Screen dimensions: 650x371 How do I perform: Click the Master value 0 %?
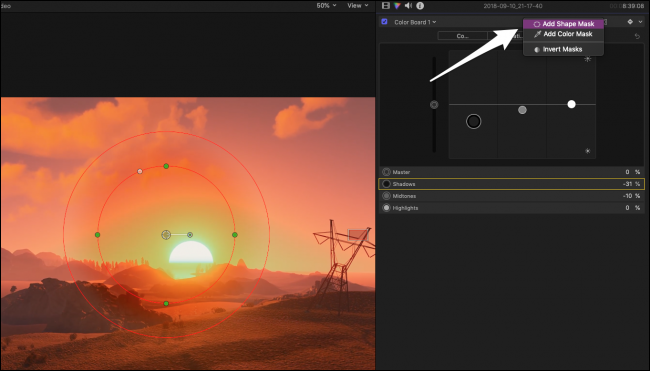[x=633, y=172]
